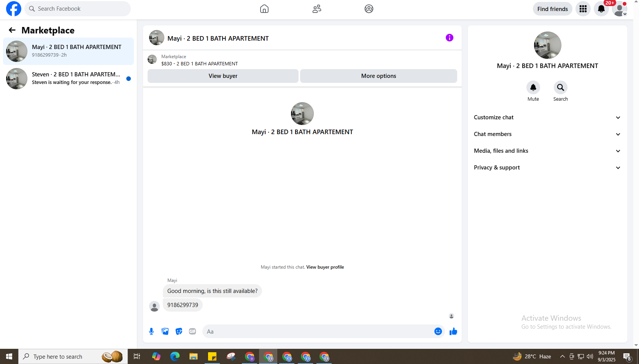Search within the conversation magnifier icon
Image resolution: width=639 pixels, height=364 pixels.
[561, 87]
